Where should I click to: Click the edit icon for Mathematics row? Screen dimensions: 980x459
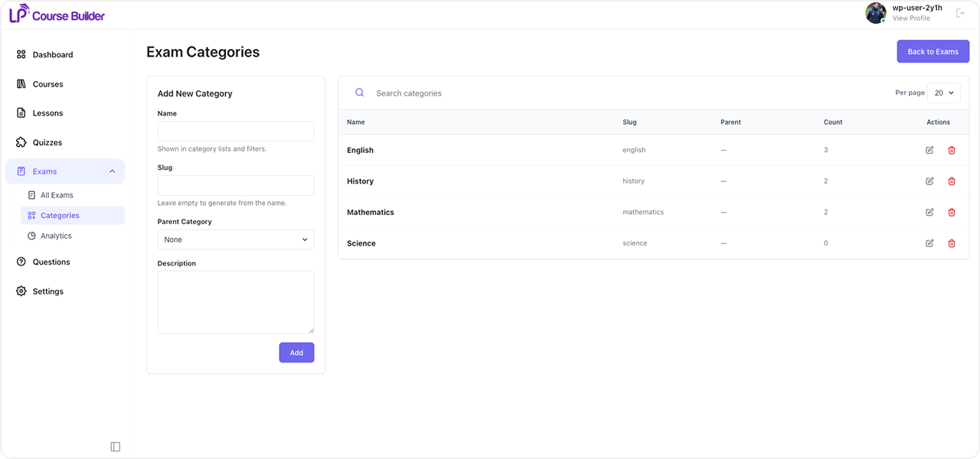point(929,212)
